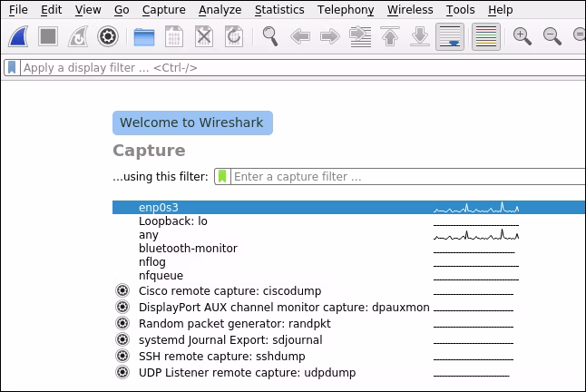Toggle auto-scroll during live capture

(450, 36)
